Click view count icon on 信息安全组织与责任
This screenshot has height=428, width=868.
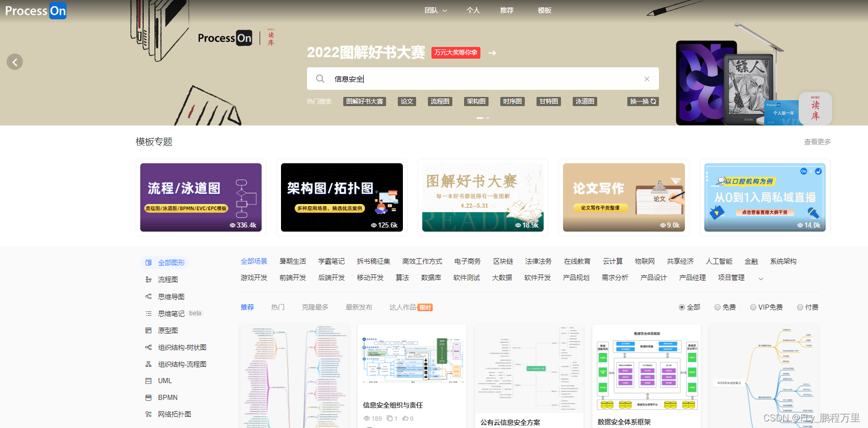(367, 418)
